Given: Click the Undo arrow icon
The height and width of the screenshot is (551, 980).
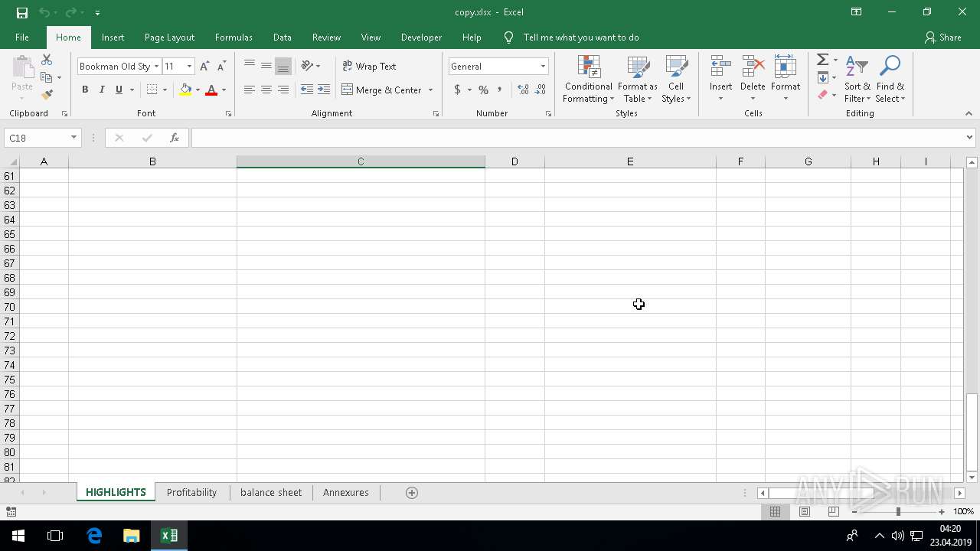Looking at the screenshot, I should coord(44,12).
